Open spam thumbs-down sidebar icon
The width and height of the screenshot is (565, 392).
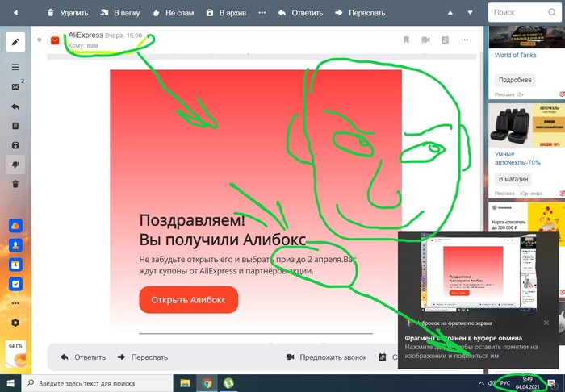[15, 165]
